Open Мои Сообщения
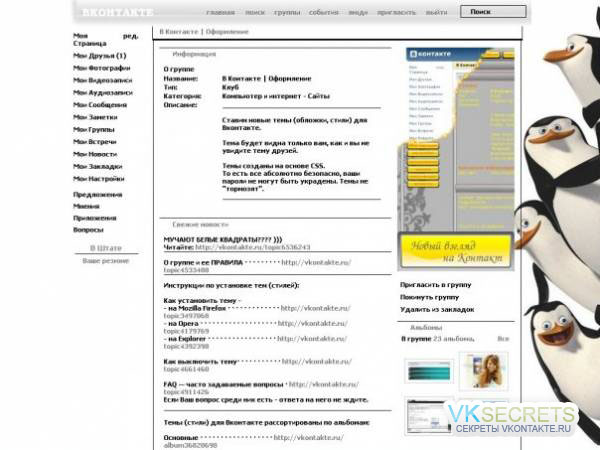Screen dimensions: 600x450 [100, 105]
